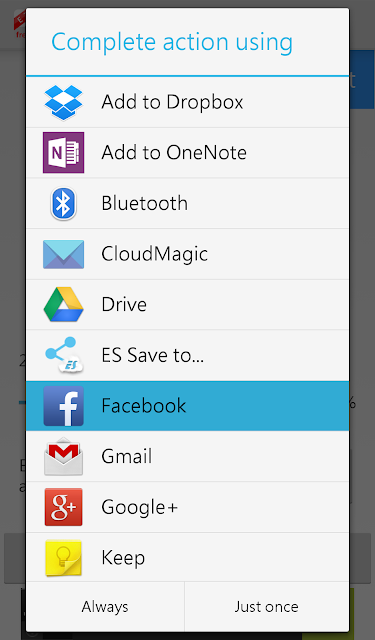Select the CloudMagic text entry
This screenshot has height=640, width=375.
[x=155, y=254]
